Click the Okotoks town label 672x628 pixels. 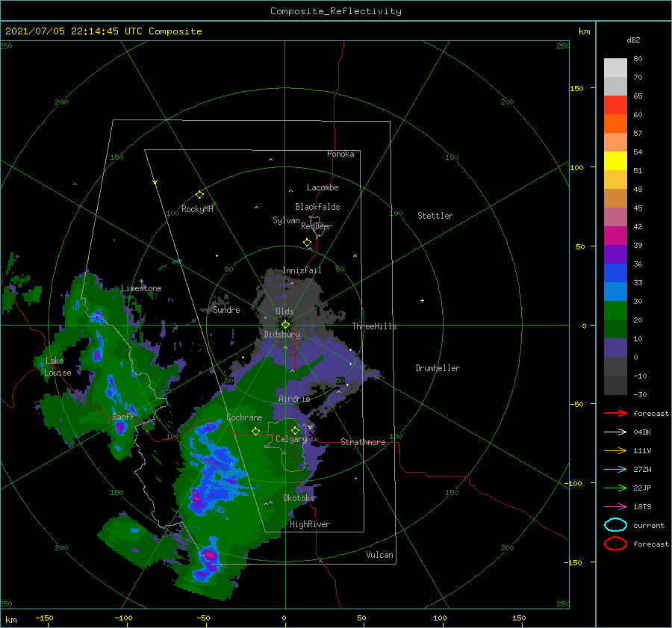pos(299,497)
